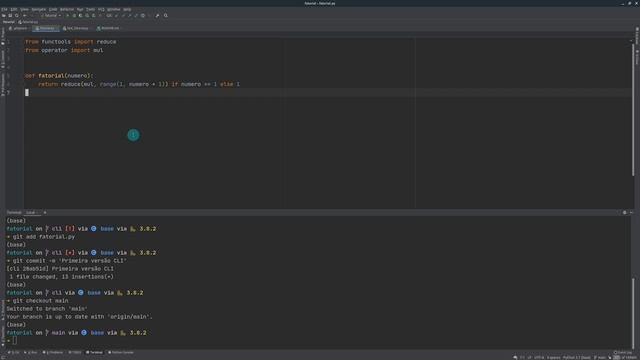Open the File menu
The width and height of the screenshot is (640, 360).
4,9
